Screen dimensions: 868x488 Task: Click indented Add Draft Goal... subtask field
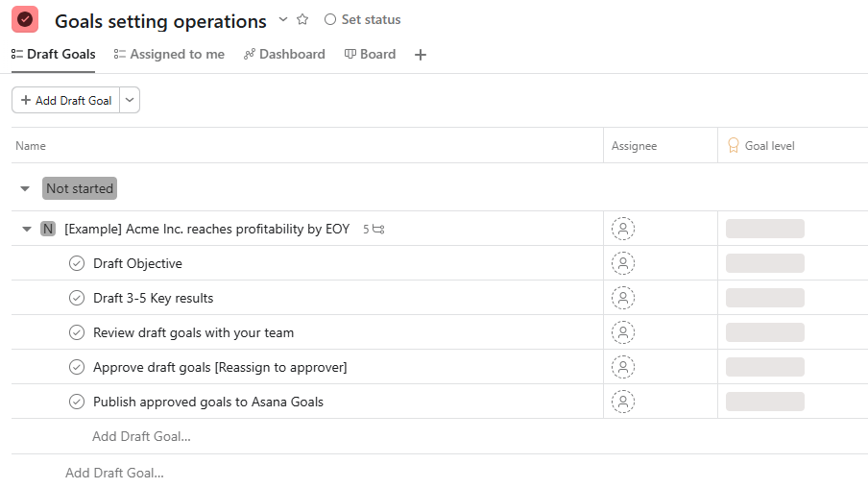[x=141, y=436]
